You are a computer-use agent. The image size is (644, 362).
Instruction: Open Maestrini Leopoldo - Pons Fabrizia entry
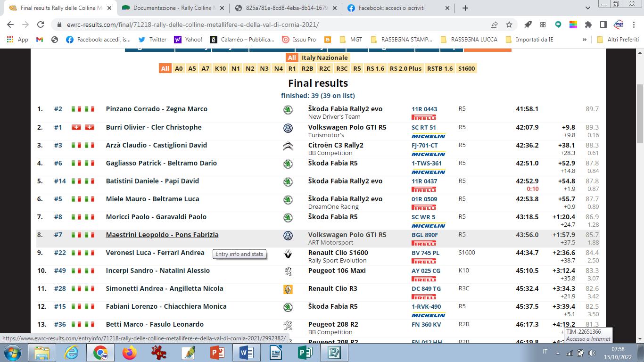(x=162, y=235)
